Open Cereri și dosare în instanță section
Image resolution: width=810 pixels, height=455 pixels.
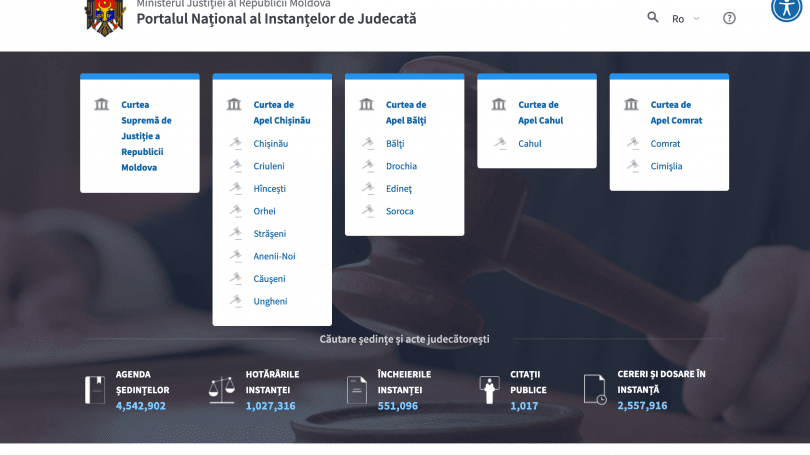pyautogui.click(x=661, y=382)
